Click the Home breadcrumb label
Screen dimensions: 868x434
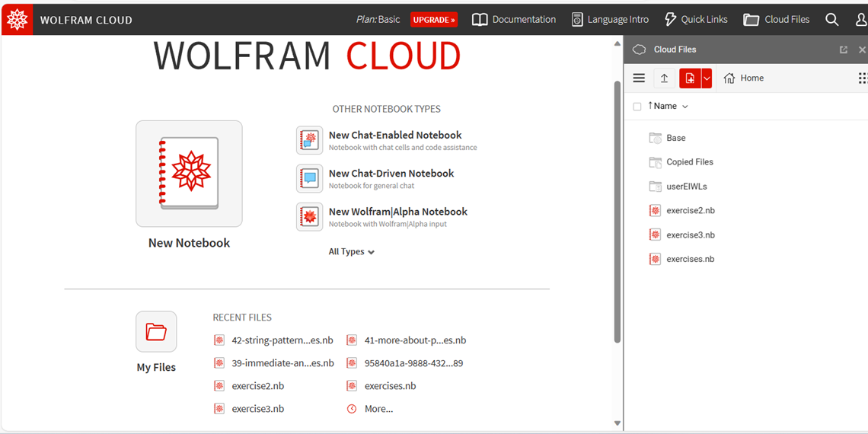click(752, 78)
